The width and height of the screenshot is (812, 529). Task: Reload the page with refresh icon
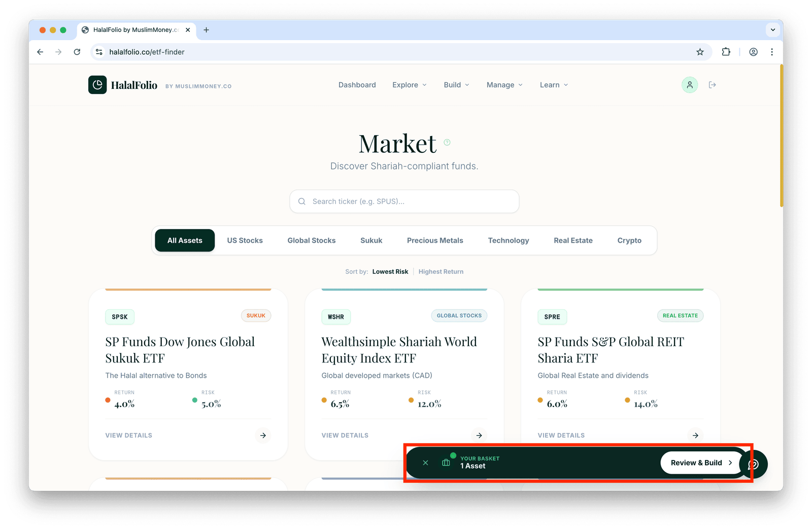pos(77,52)
